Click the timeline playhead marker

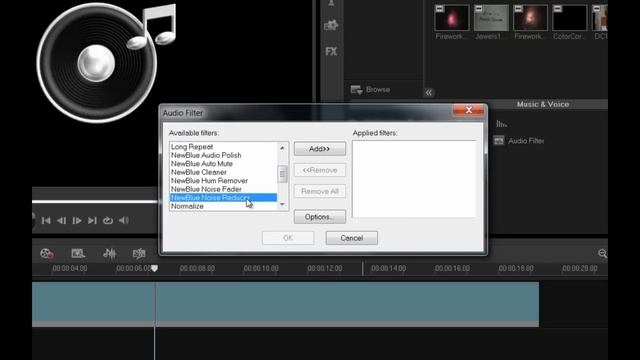pos(154,269)
